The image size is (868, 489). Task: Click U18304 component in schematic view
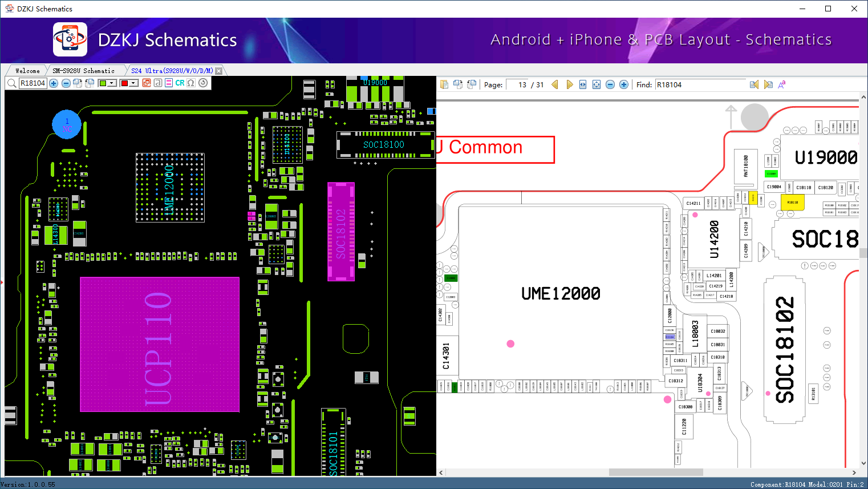(x=700, y=383)
